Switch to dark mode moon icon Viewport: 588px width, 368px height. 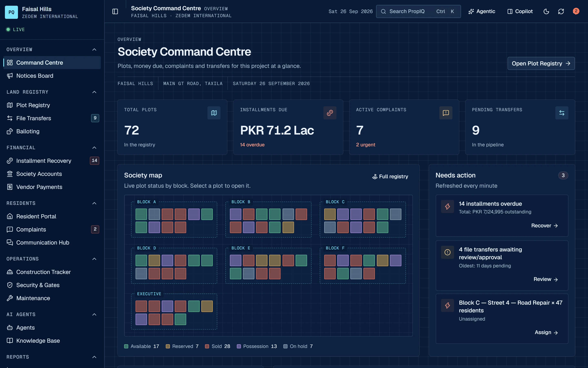tap(546, 11)
